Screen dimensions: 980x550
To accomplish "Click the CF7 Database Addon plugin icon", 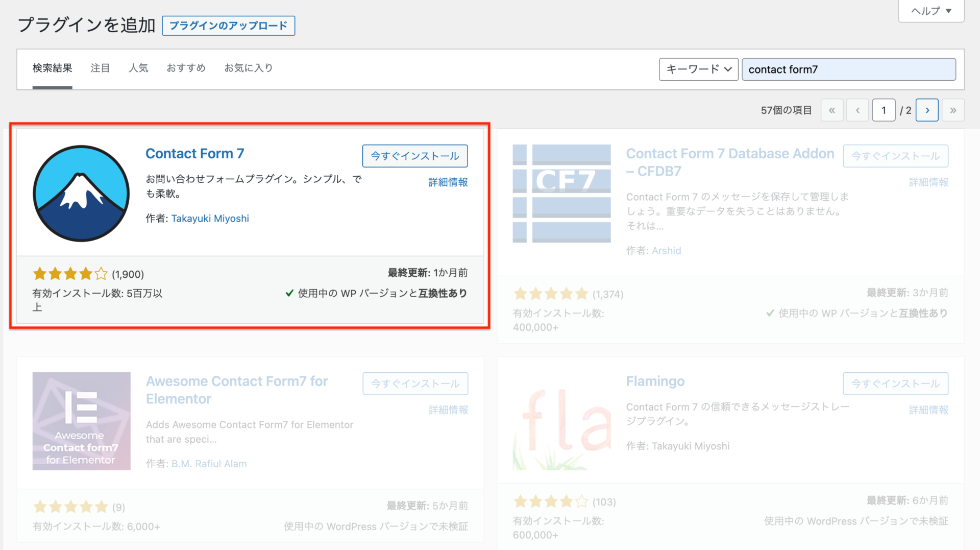I will point(561,194).
